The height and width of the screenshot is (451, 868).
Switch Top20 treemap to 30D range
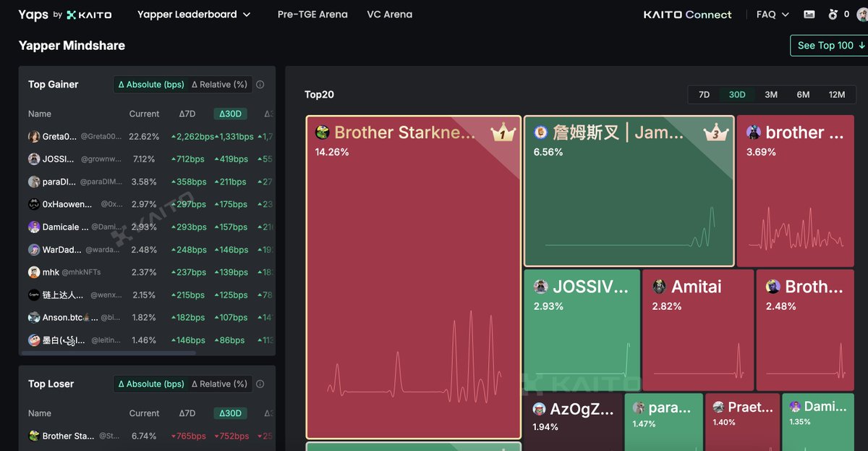737,95
